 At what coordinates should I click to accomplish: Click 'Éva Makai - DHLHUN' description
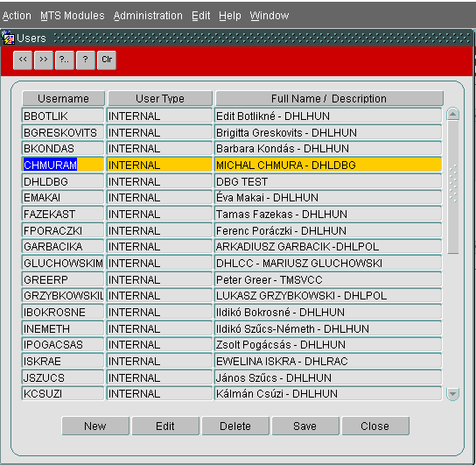pyautogui.click(x=328, y=198)
